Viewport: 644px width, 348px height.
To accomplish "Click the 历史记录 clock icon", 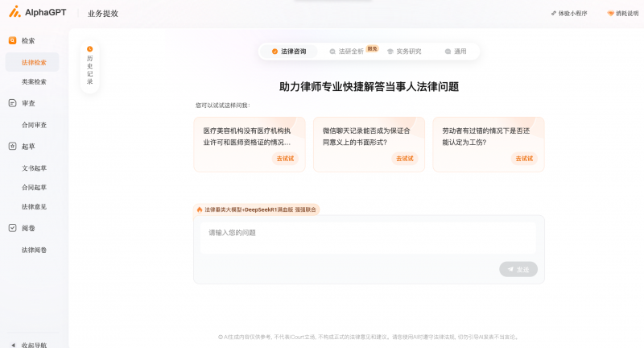I will (89, 49).
